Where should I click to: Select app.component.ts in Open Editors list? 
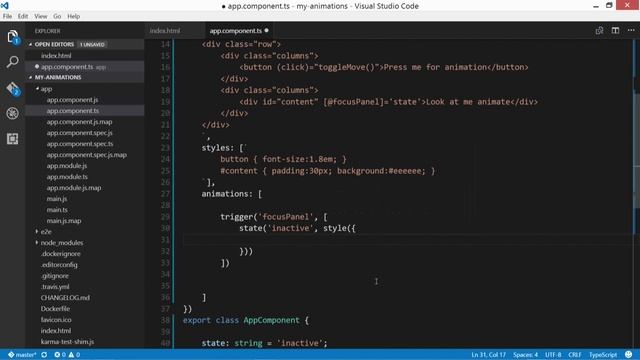point(85,67)
